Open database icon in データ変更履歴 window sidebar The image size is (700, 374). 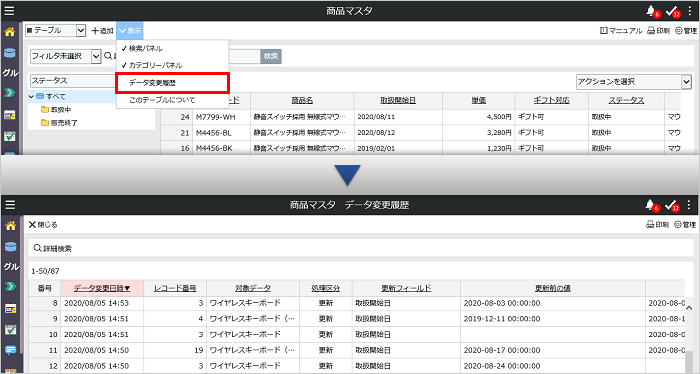(x=10, y=246)
